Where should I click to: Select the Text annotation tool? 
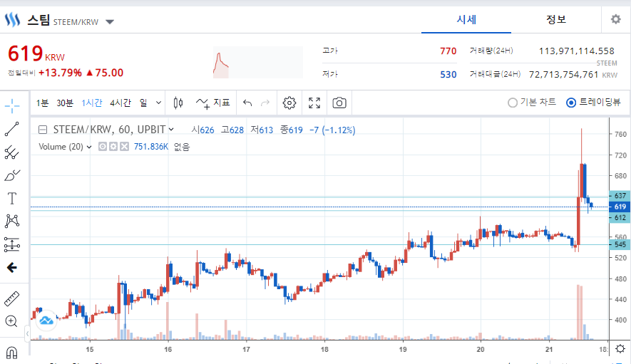tap(12, 198)
